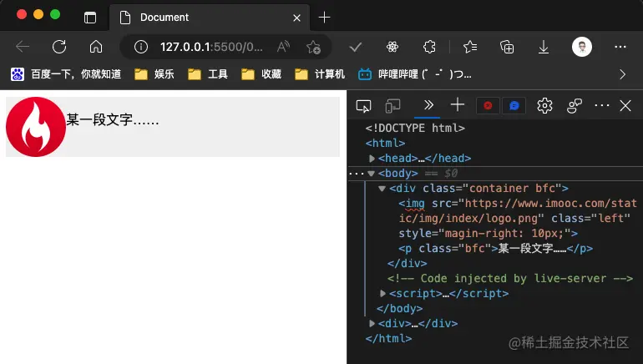Collapse the div container bfc node
This screenshot has width=643, height=364.
(x=382, y=189)
